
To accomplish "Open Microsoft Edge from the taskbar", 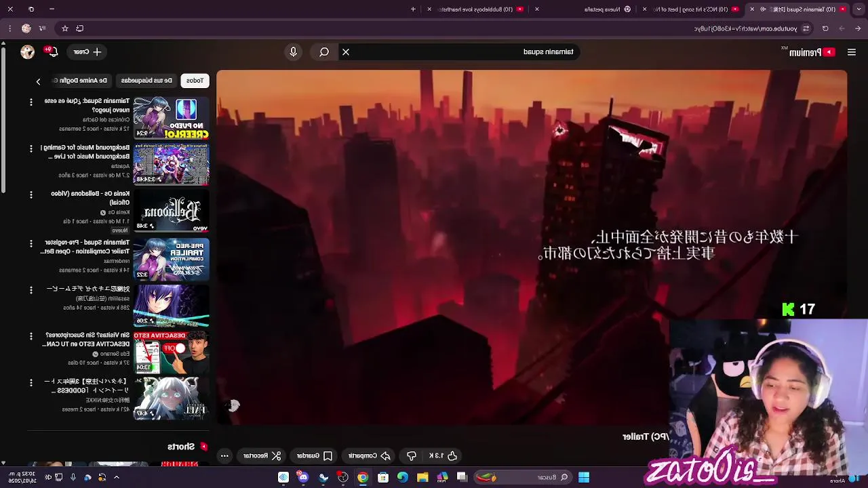I will click(x=403, y=477).
